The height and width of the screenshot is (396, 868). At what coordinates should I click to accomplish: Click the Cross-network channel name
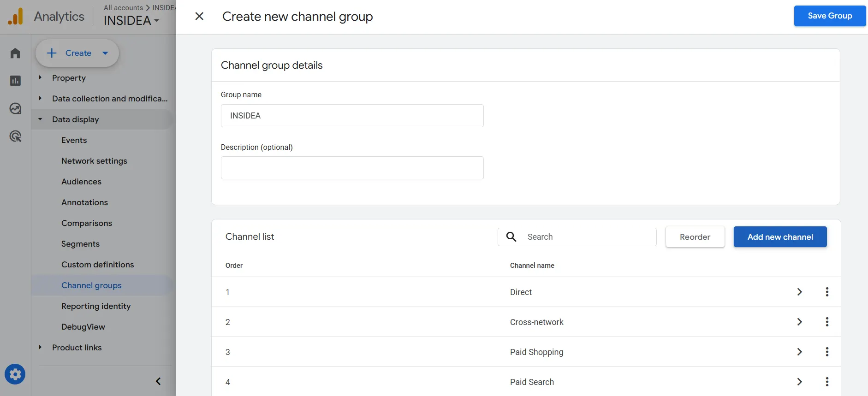tap(536, 322)
